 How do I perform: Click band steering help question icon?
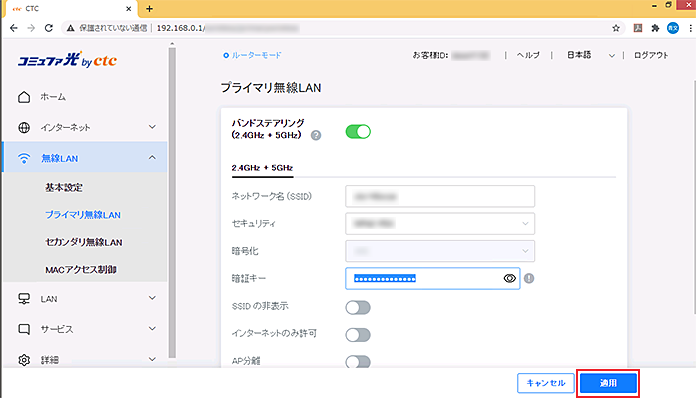[x=316, y=135]
